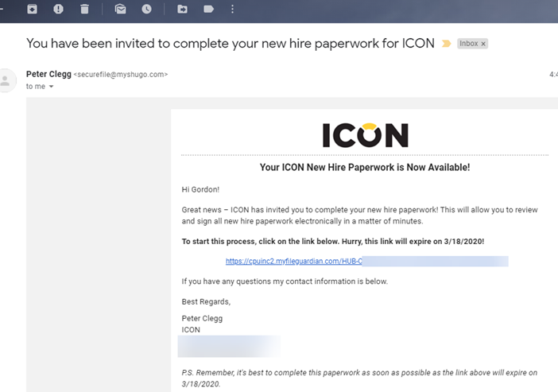Click the email subject heading
The height and width of the screenshot is (392, 558).
231,44
